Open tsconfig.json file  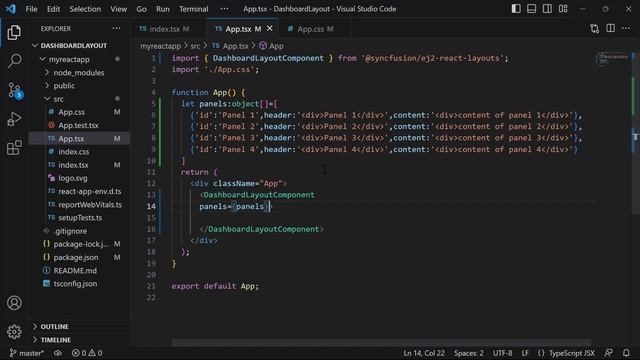[75, 284]
